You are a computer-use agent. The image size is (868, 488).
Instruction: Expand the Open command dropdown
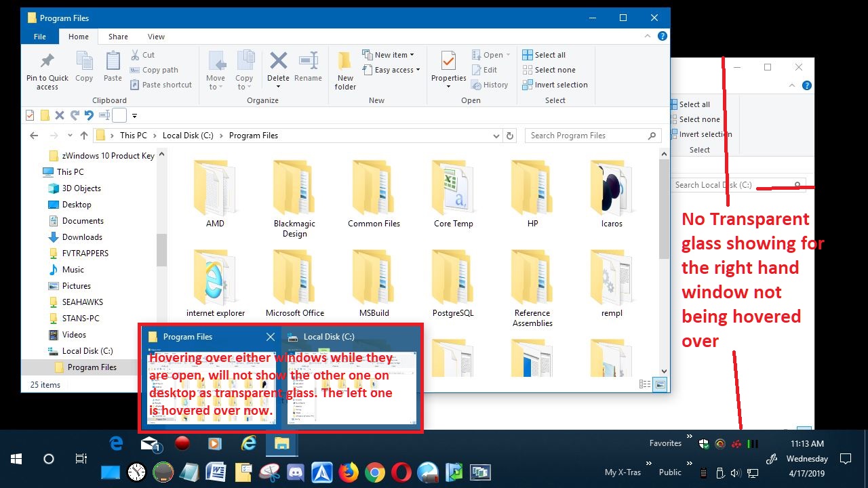509,56
